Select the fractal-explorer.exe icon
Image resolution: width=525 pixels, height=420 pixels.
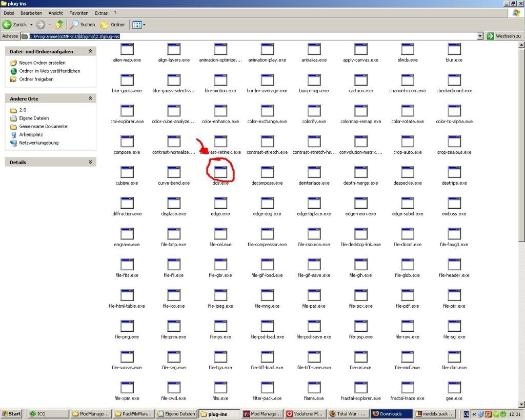point(360,387)
